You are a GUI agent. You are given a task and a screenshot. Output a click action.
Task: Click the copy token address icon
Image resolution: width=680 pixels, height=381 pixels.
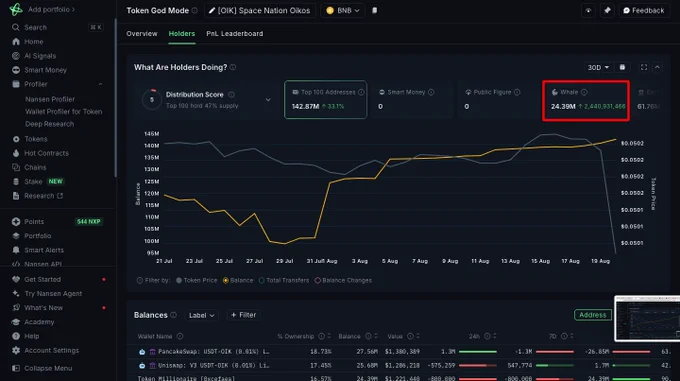375,10
